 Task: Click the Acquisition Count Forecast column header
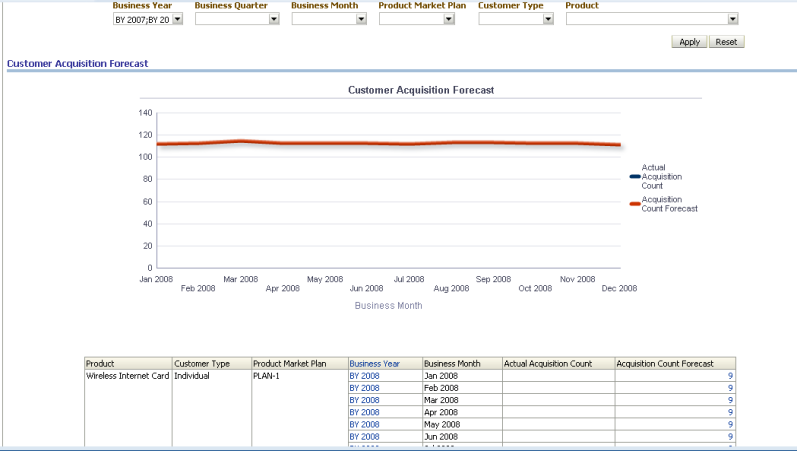pos(675,364)
